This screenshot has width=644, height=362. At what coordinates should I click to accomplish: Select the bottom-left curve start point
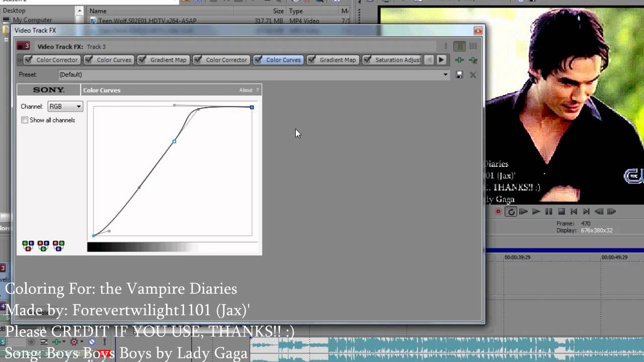[94, 235]
